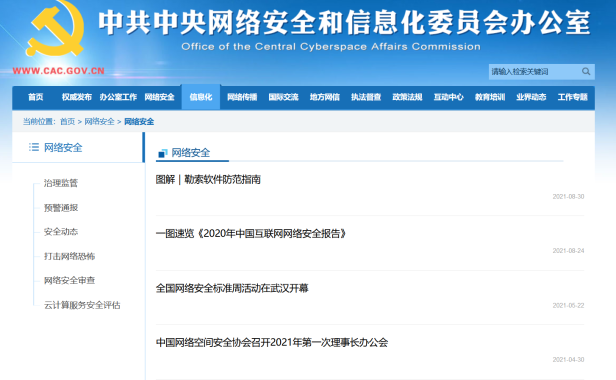Click the search magnifier icon
The image size is (616, 380).
(x=586, y=72)
